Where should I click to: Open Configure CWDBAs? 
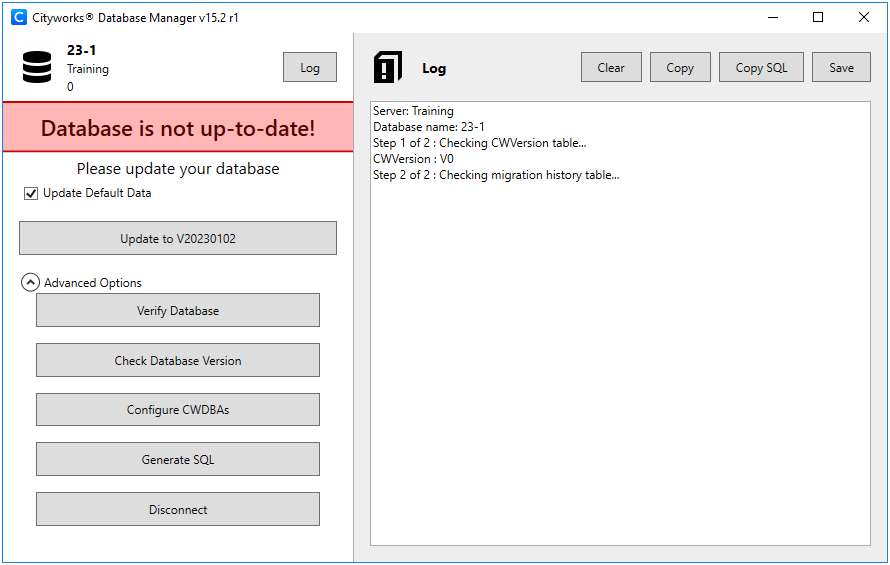(178, 410)
